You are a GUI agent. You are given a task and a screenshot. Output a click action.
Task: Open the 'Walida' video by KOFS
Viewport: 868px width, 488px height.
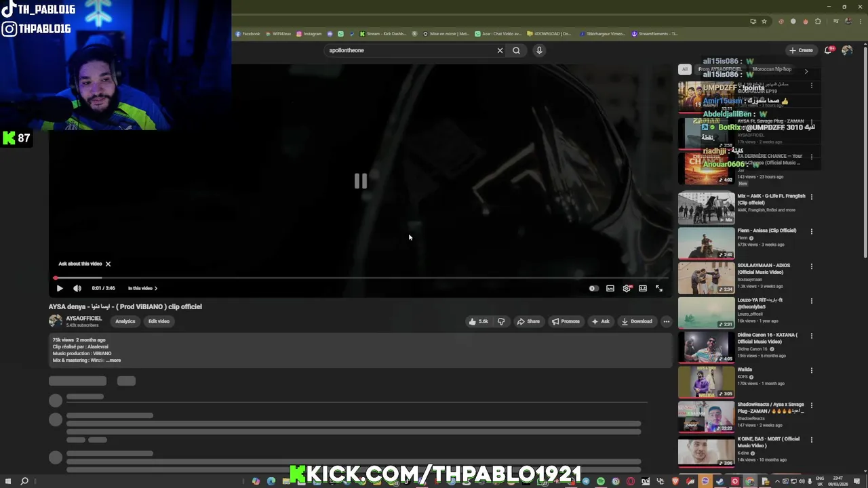[707, 382]
